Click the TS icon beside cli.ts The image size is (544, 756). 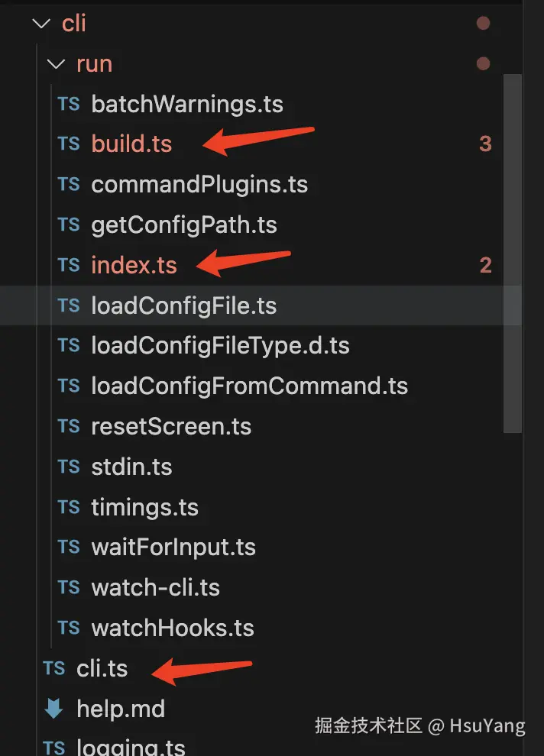coord(54,669)
